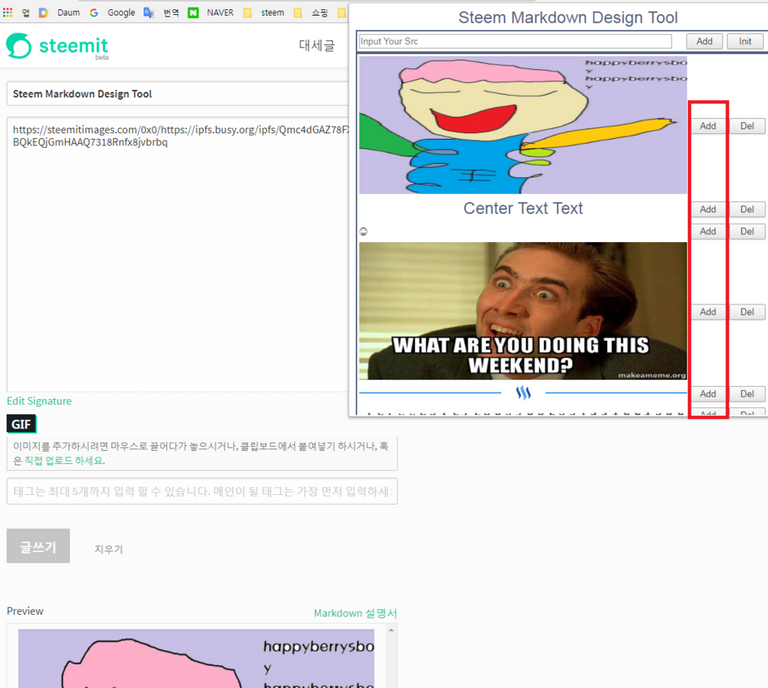Open the apps grid bookmark icon
768x688 pixels.
pyautogui.click(x=8, y=12)
